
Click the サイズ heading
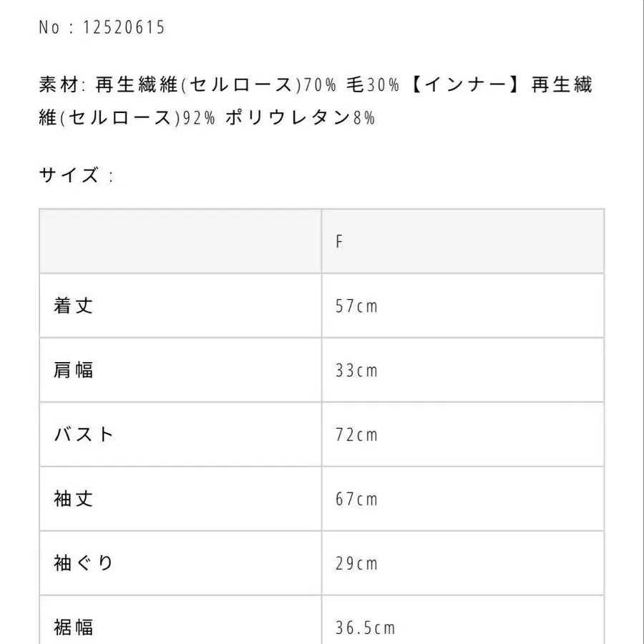pyautogui.click(x=69, y=175)
